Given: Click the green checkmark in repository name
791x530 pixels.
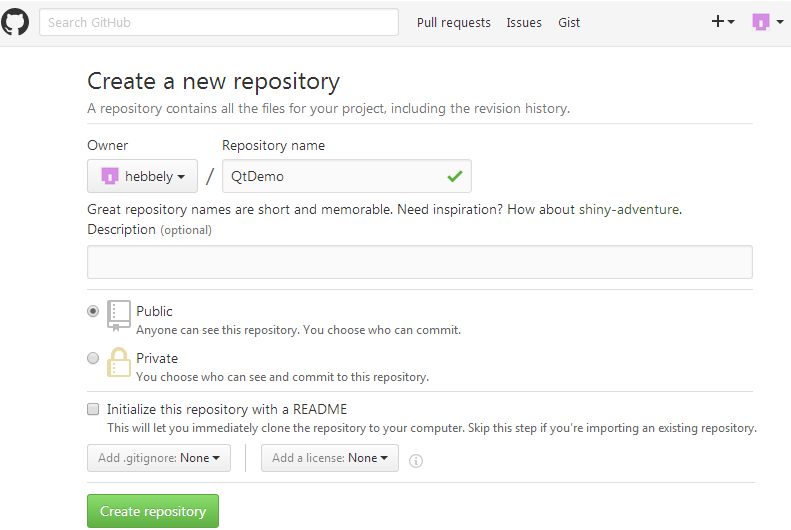Looking at the screenshot, I should pyautogui.click(x=455, y=176).
